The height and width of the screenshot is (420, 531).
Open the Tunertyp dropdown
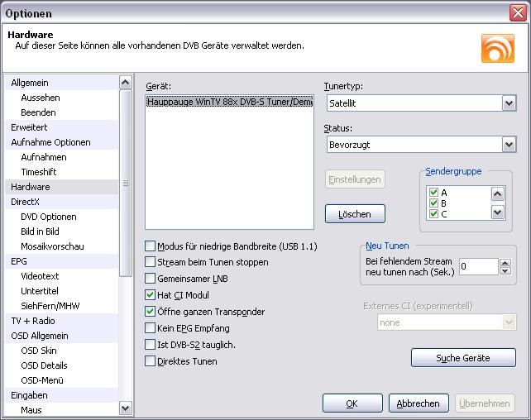(509, 103)
